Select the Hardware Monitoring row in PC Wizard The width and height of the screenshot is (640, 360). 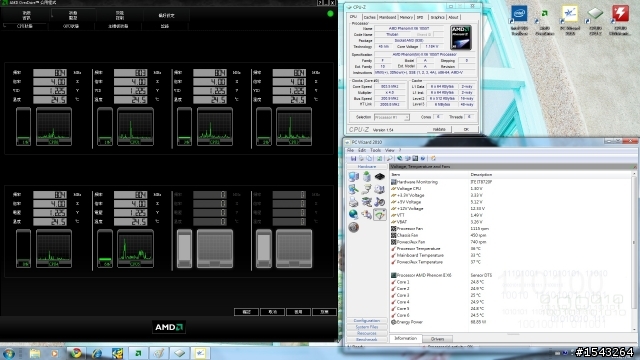point(511,182)
